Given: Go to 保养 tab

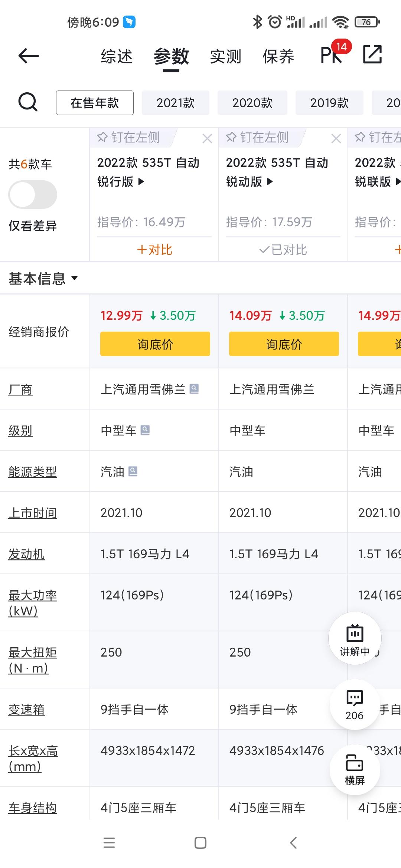Looking at the screenshot, I should coord(278,56).
